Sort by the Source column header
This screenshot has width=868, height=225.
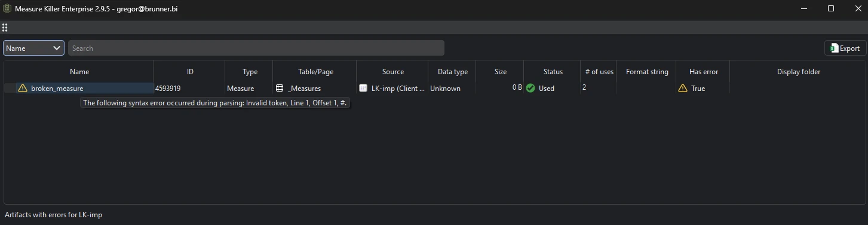(393, 72)
